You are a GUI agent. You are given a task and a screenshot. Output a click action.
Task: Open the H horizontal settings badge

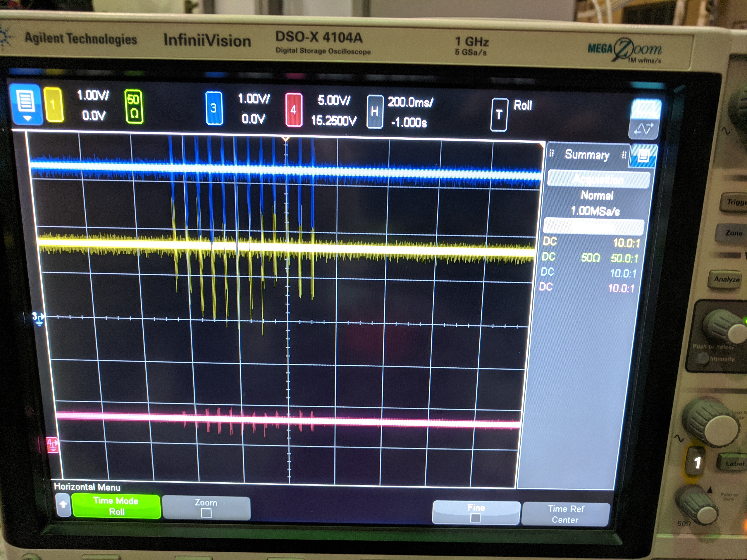374,112
